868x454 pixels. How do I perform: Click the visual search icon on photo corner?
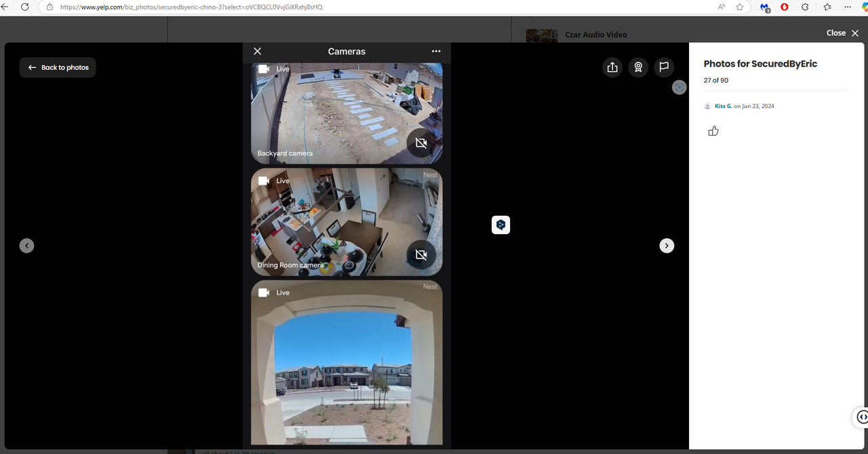(x=679, y=87)
